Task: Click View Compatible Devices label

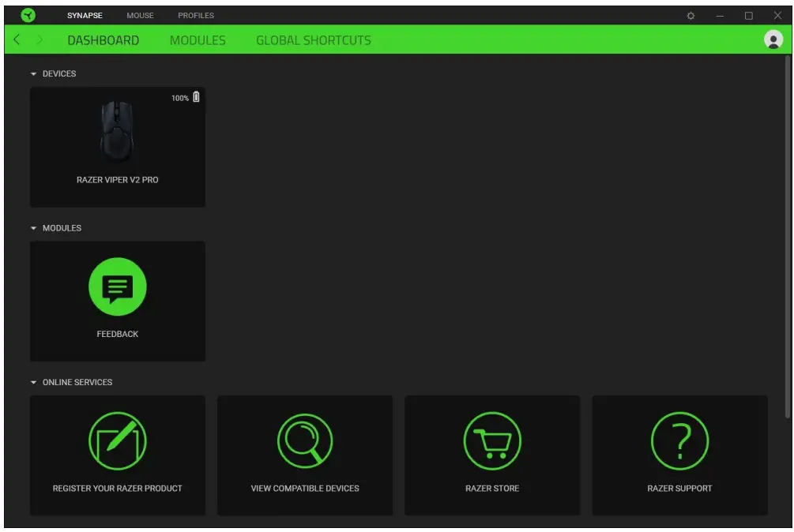Action: (305, 488)
